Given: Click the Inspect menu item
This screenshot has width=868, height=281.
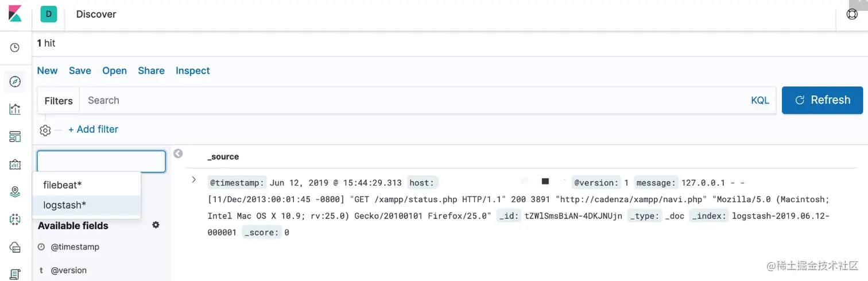Looking at the screenshot, I should click(192, 71).
